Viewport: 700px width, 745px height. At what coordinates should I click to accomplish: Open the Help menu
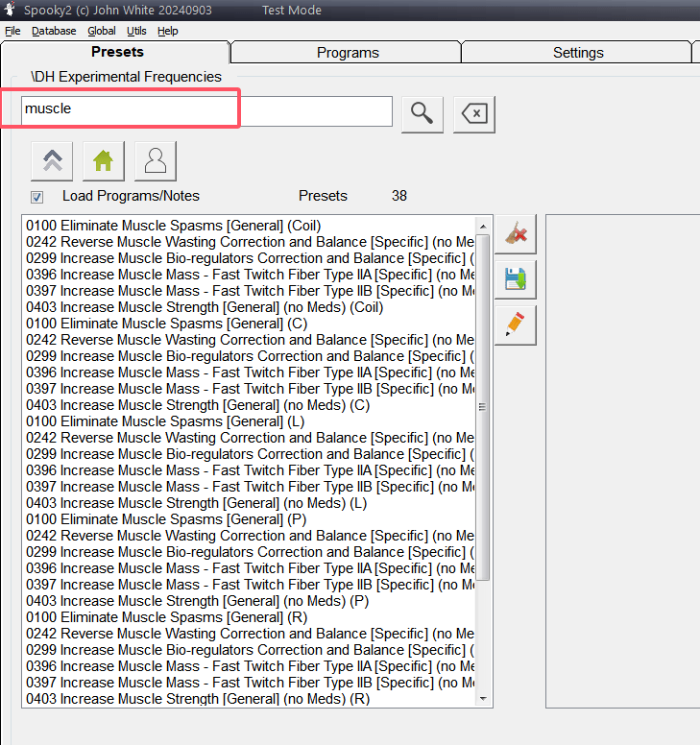tap(168, 31)
